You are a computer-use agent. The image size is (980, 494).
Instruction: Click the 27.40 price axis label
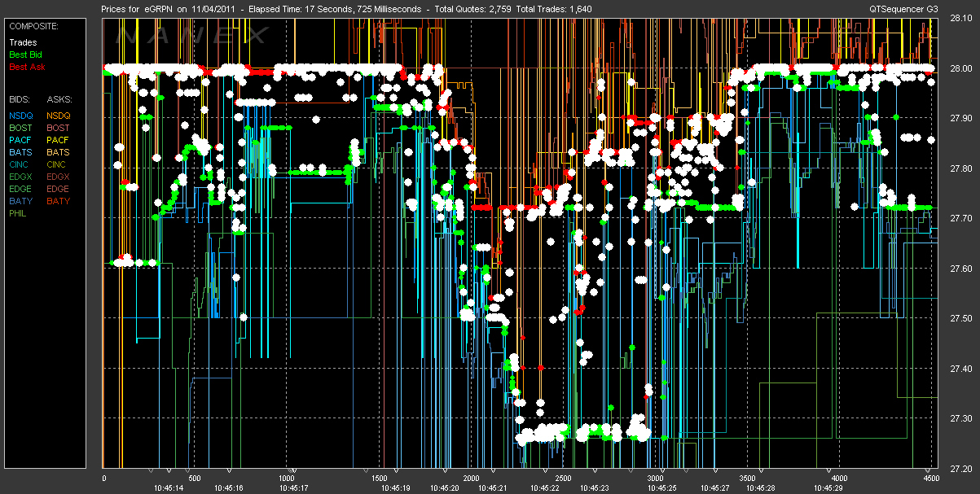pyautogui.click(x=962, y=369)
